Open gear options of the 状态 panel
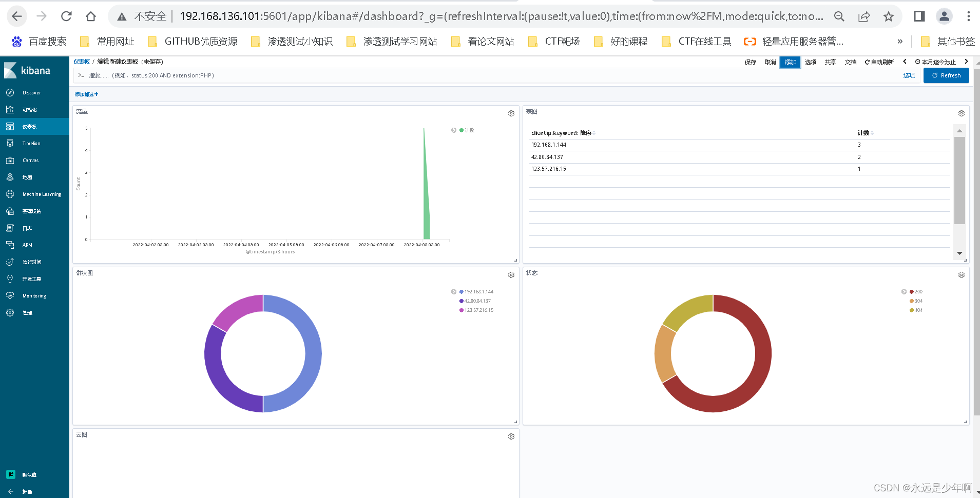The height and width of the screenshot is (498, 980). 962,275
